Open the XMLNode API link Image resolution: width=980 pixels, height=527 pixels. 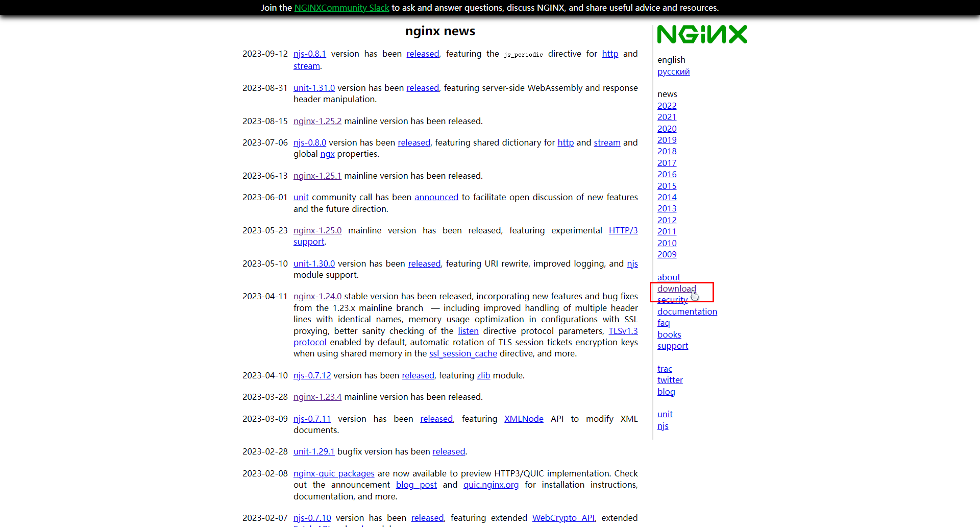click(524, 419)
